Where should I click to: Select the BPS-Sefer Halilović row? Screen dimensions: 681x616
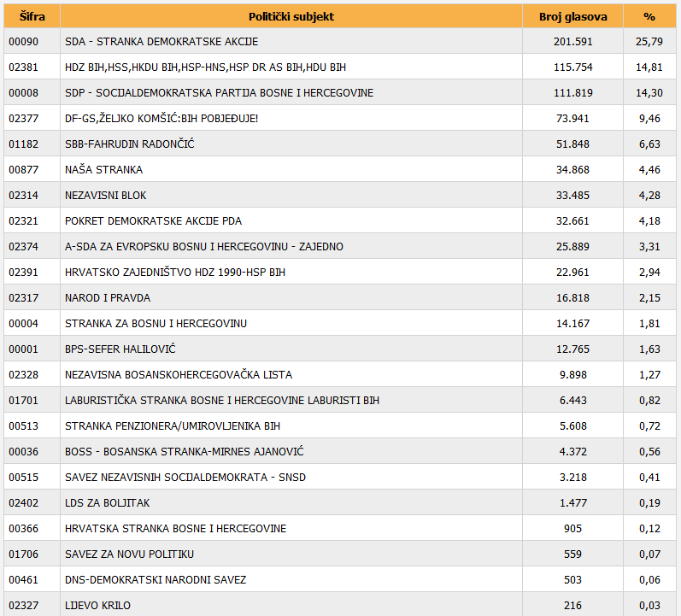(120, 349)
